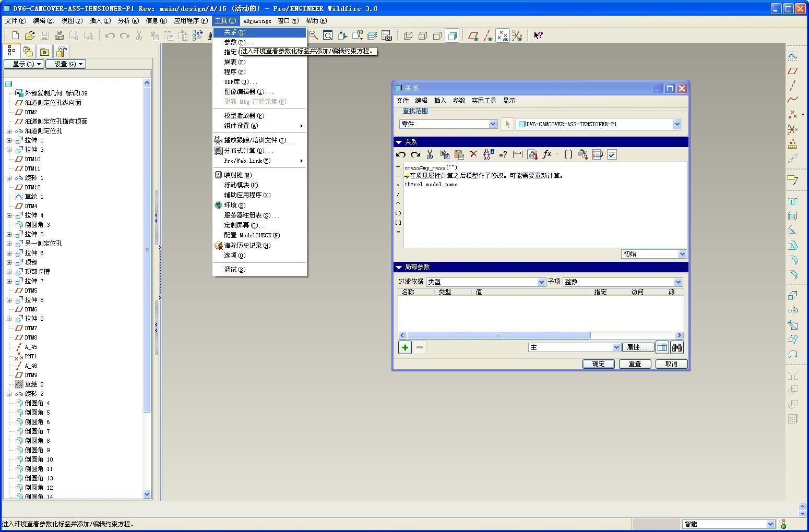Collapse the 关系 section header
The image size is (809, 532).
(399, 142)
